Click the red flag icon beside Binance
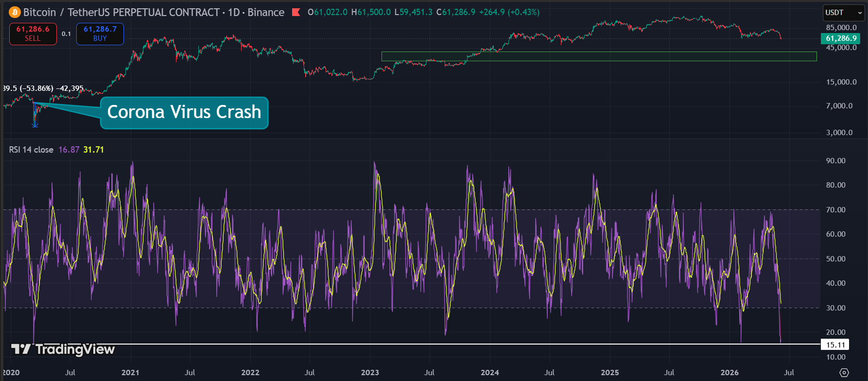This screenshot has height=381, width=868. 295,12
